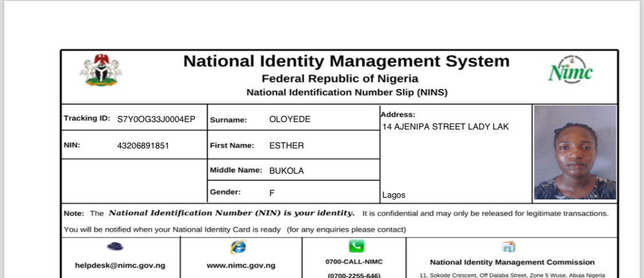Screen dimensions: 644x278
Task: Open the www.nimc.gov.ng website link
Action: pyautogui.click(x=241, y=265)
